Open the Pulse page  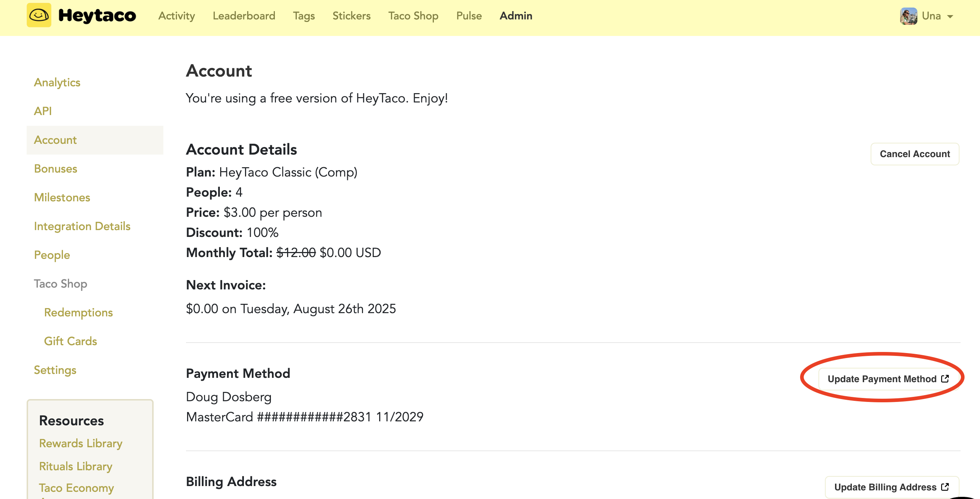[x=469, y=15]
